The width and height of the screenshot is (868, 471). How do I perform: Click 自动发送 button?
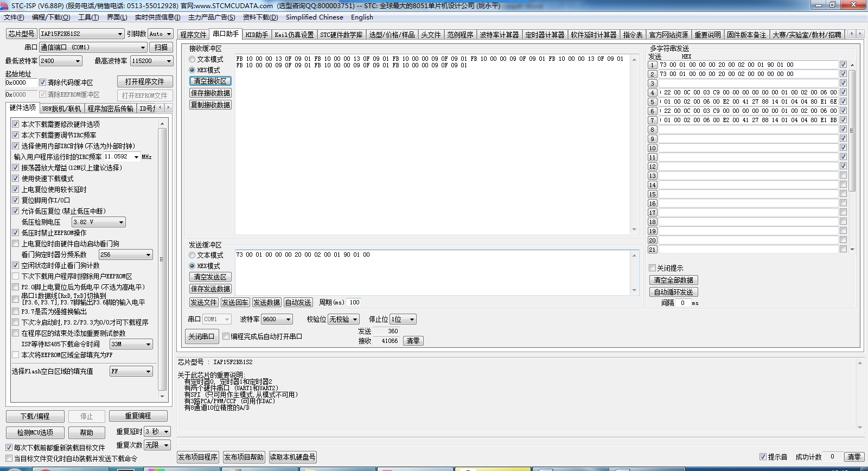pyautogui.click(x=298, y=302)
